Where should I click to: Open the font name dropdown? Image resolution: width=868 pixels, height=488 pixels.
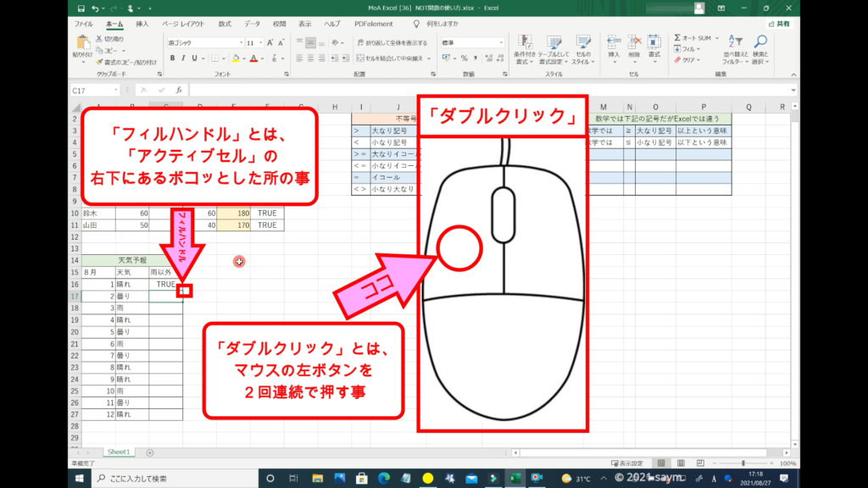click(240, 42)
